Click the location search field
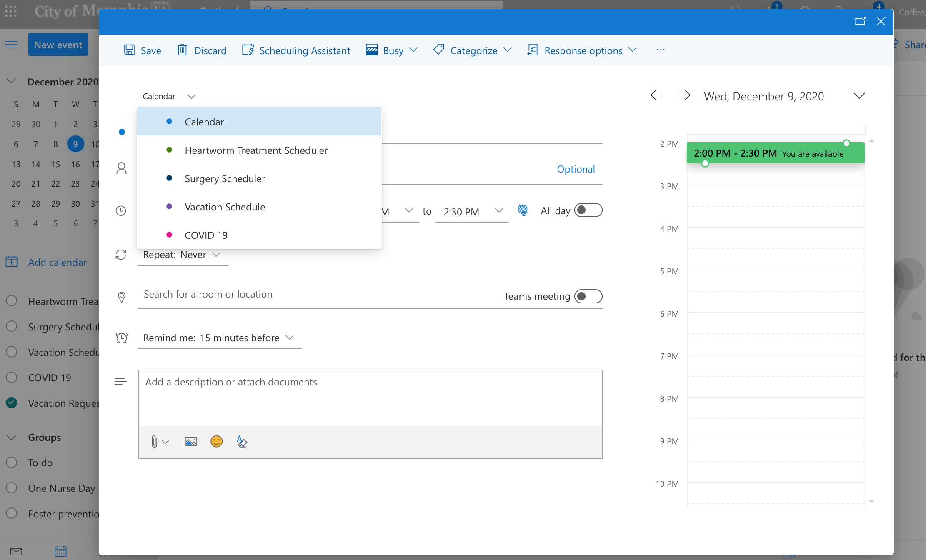Viewport: 926px width, 560px height. coord(317,294)
